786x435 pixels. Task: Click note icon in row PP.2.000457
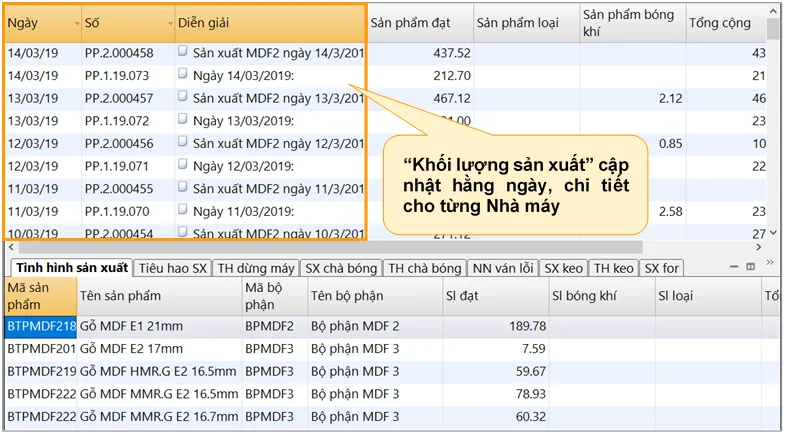(183, 97)
